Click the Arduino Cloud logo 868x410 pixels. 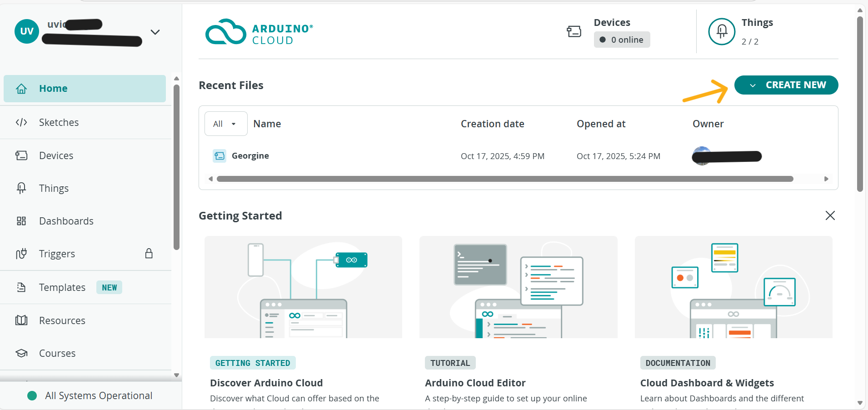pyautogui.click(x=259, y=32)
